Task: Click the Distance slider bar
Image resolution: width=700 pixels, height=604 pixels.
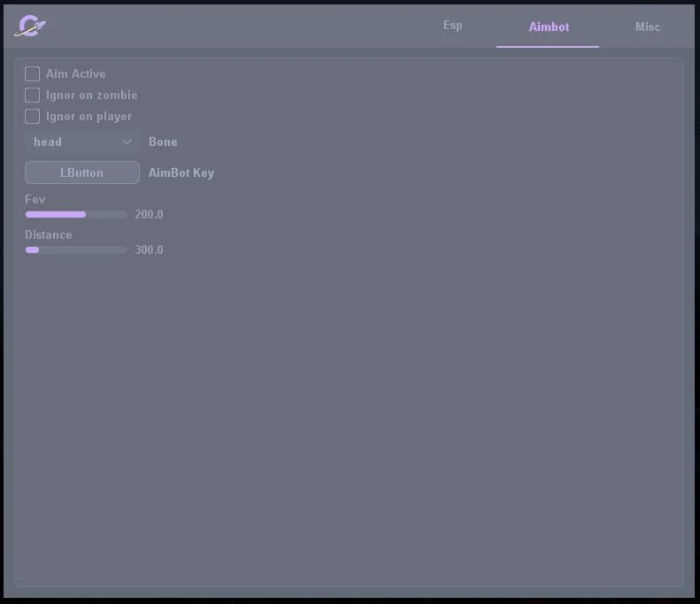Action: [76, 249]
